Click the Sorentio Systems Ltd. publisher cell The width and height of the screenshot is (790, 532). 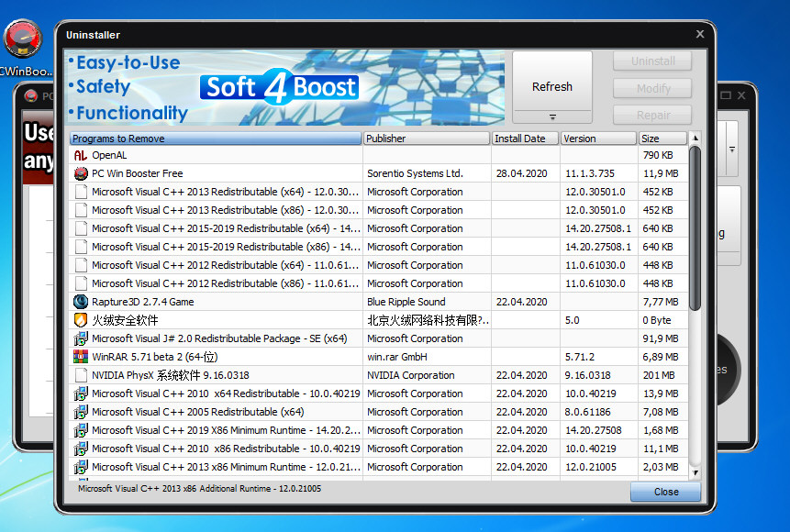415,173
